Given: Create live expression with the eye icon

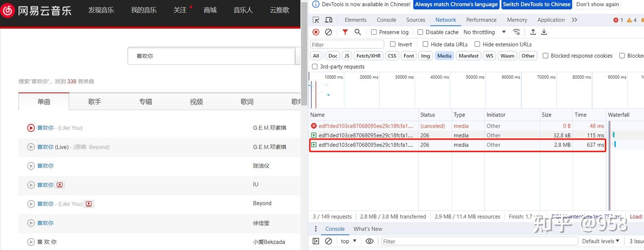Looking at the screenshot, I should pyautogui.click(x=369, y=241).
